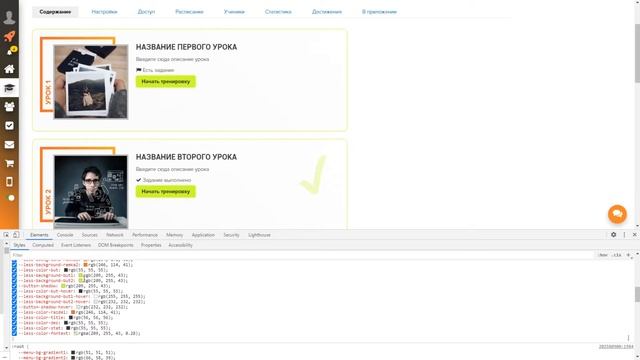Open the Lighthouse tab in DevTools
The height and width of the screenshot is (360, 640).
259,235
